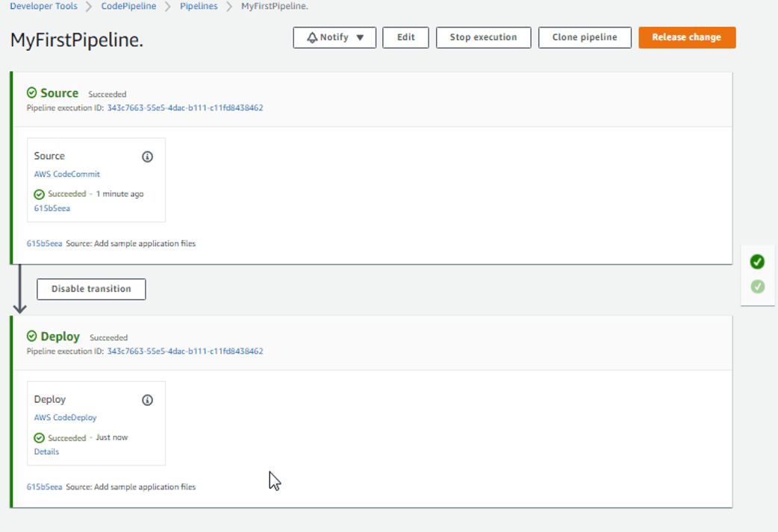
Task: Stop the pipeline execution
Action: [x=483, y=37]
